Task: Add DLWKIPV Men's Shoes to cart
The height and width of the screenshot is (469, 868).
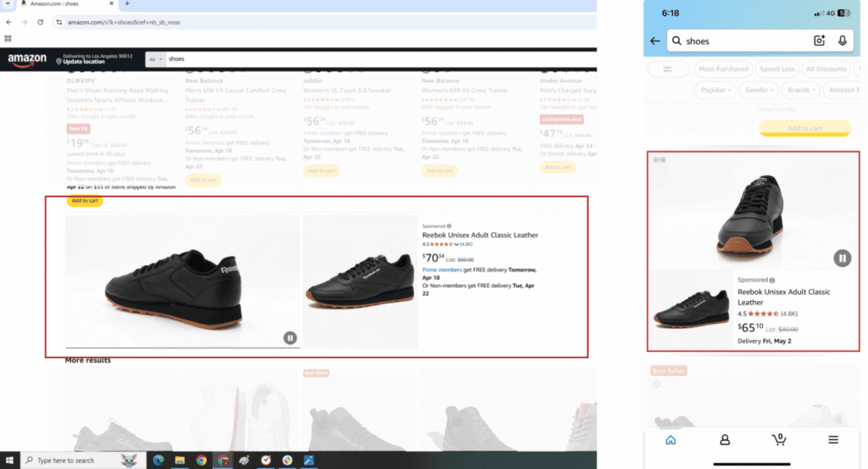Action: pyautogui.click(x=85, y=201)
